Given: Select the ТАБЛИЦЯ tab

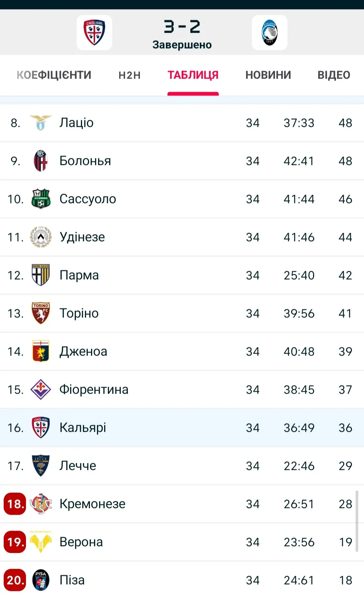Looking at the screenshot, I should click(x=193, y=75).
